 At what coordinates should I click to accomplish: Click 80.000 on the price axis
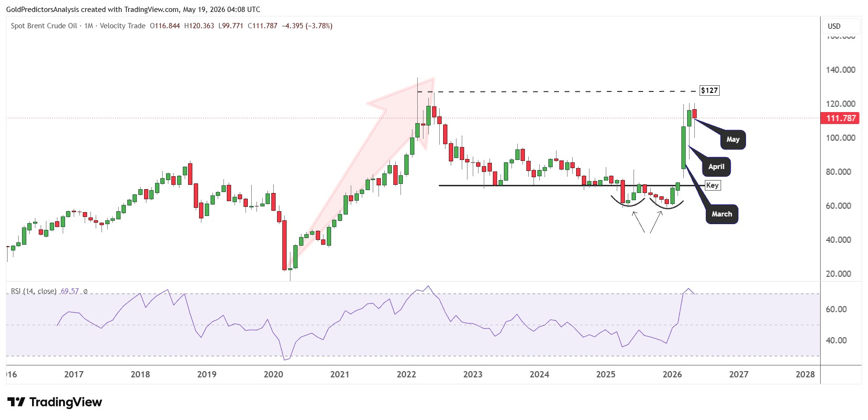pyautogui.click(x=838, y=172)
